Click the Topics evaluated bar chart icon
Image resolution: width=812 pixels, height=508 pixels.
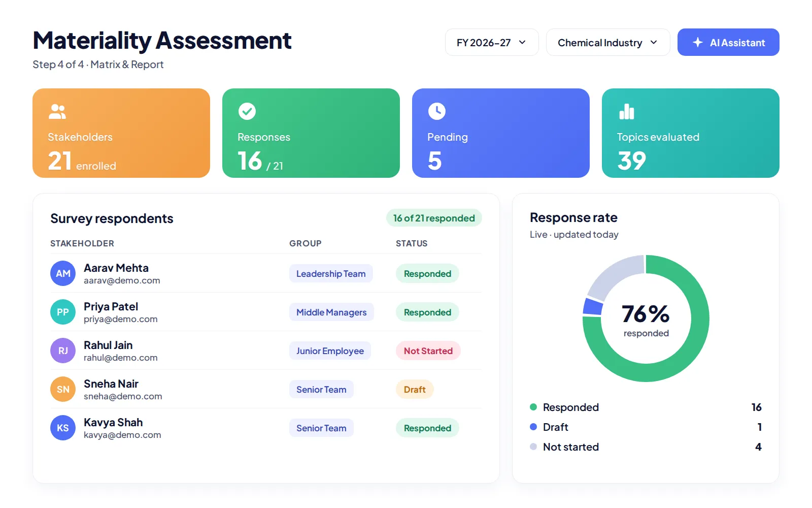(627, 111)
